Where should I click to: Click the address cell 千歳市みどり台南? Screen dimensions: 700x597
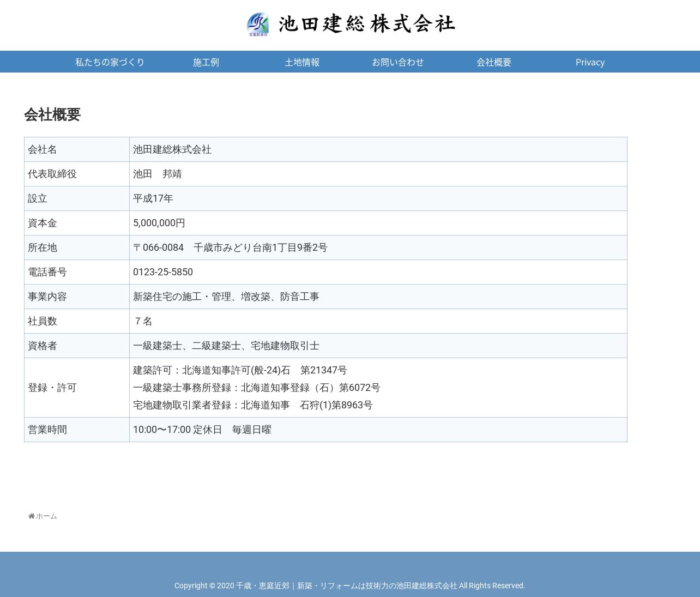pos(378,248)
